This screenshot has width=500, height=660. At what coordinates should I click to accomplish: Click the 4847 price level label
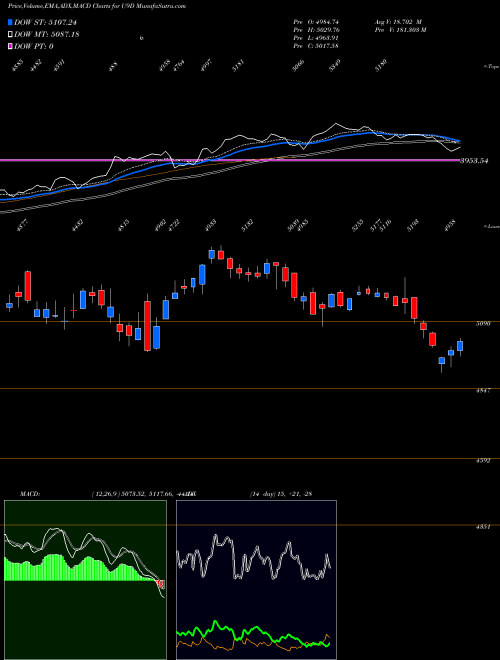point(483,391)
